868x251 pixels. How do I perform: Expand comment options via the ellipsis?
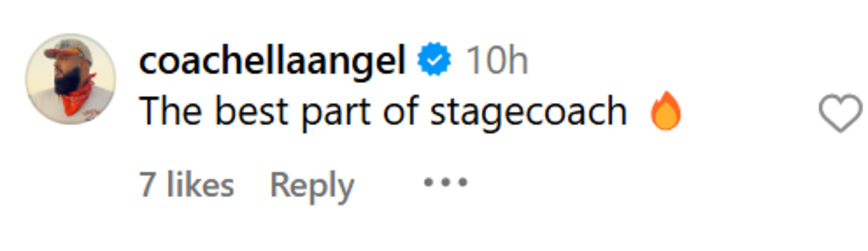(445, 182)
